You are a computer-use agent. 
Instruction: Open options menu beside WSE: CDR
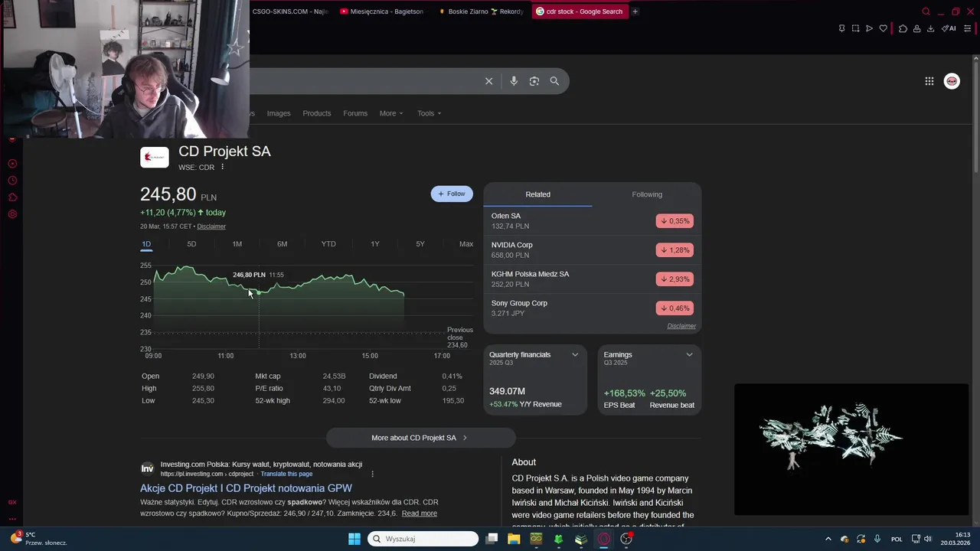(x=223, y=167)
